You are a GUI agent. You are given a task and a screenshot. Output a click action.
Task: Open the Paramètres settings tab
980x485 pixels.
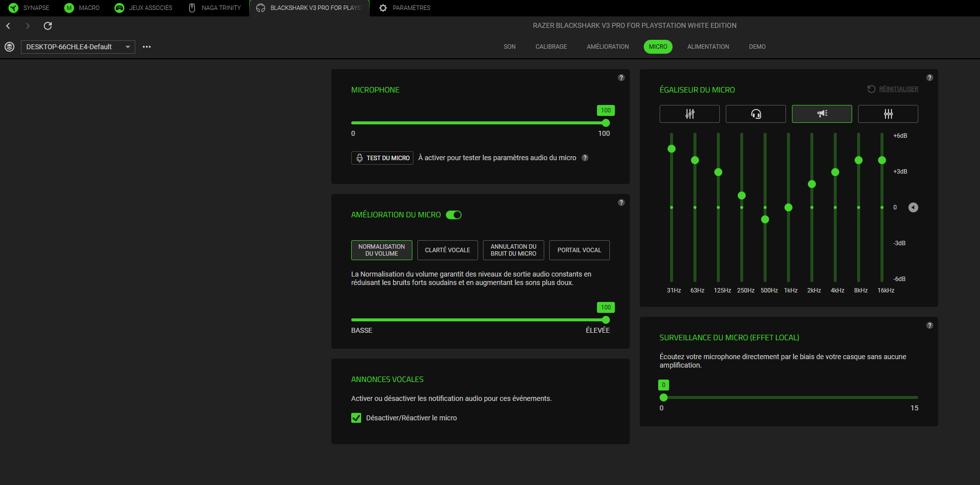point(404,8)
